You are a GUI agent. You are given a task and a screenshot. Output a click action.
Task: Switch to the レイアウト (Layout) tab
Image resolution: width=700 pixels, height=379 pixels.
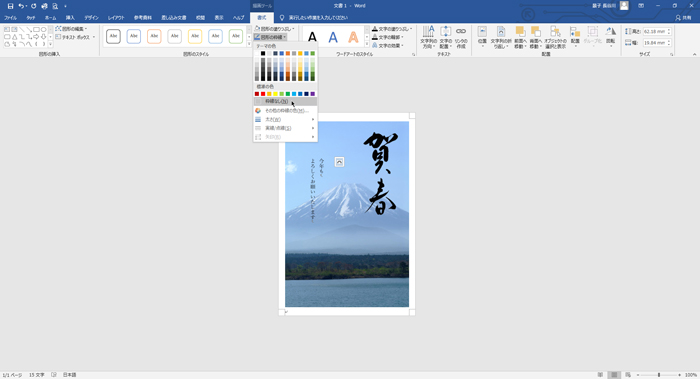point(116,18)
